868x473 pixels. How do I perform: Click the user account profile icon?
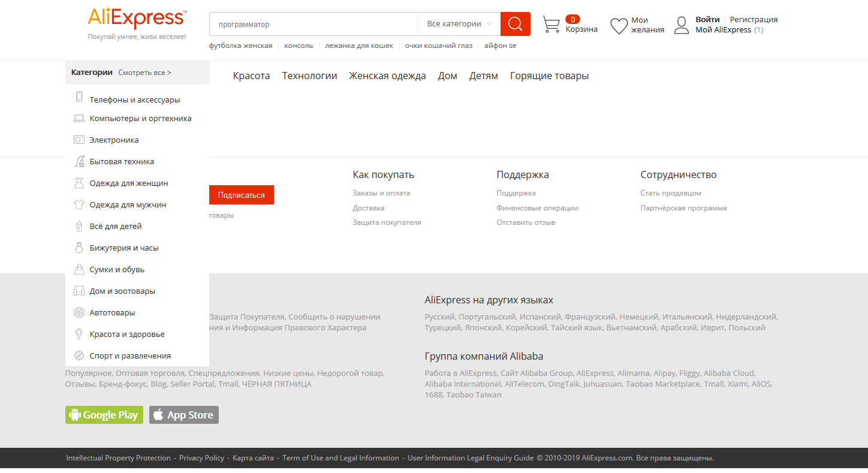point(682,25)
